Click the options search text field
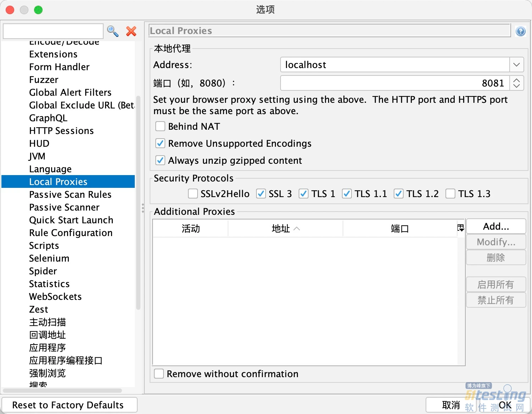The image size is (532, 414). coord(53,31)
